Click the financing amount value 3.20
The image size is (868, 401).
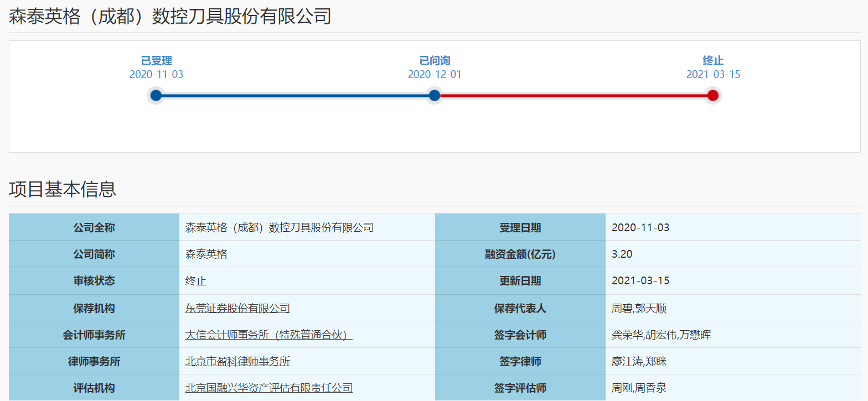pyautogui.click(x=622, y=254)
